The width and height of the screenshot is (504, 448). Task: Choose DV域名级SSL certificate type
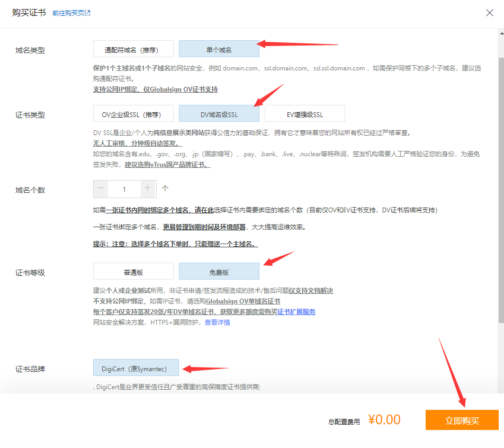219,113
